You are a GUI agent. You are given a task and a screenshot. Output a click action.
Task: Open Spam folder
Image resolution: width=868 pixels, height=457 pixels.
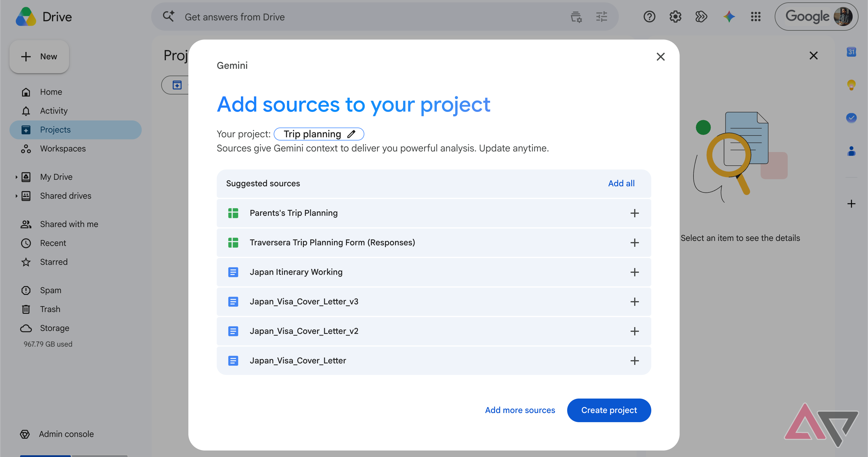76,290
